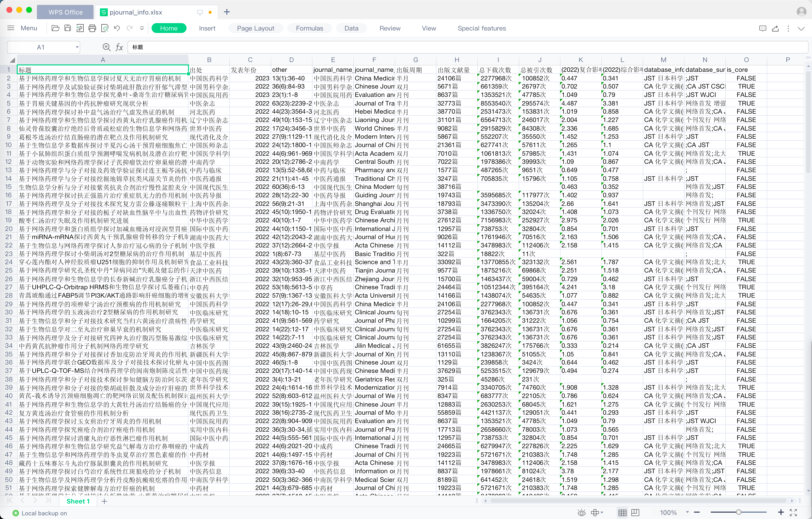Expand the Name Box A1 dropdown
This screenshot has width=812, height=519.
[77, 47]
